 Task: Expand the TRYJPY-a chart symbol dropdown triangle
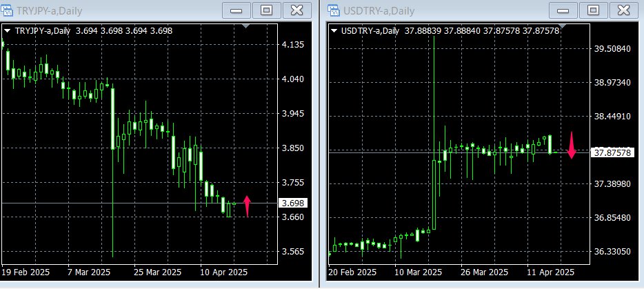coord(8,30)
